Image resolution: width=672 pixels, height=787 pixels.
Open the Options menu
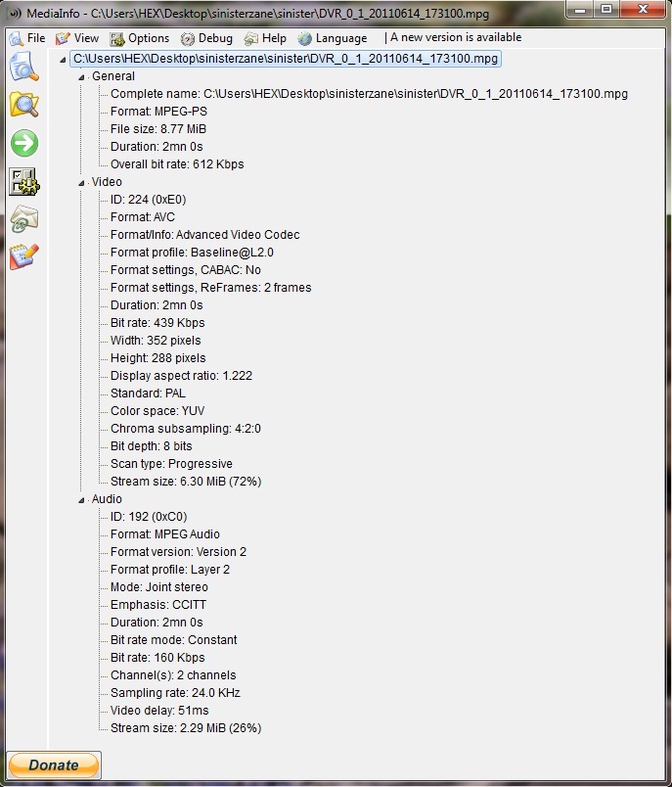[x=140, y=38]
